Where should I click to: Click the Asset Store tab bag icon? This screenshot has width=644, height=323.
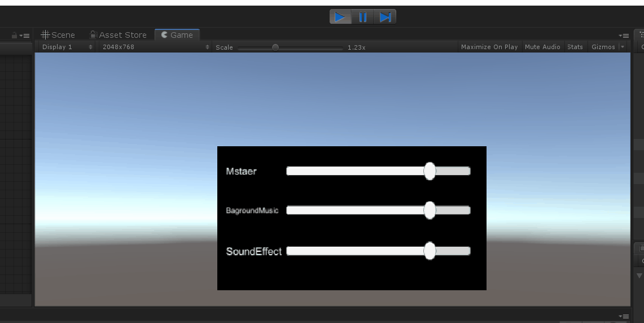93,34
